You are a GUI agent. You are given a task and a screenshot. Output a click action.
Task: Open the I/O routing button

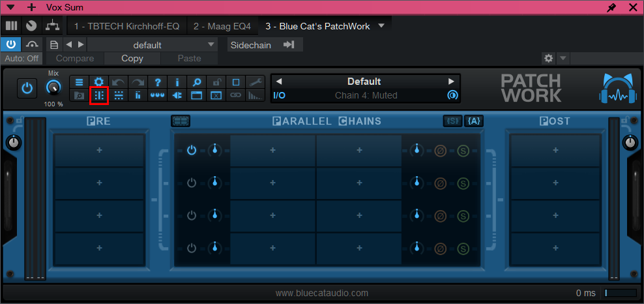tap(279, 95)
